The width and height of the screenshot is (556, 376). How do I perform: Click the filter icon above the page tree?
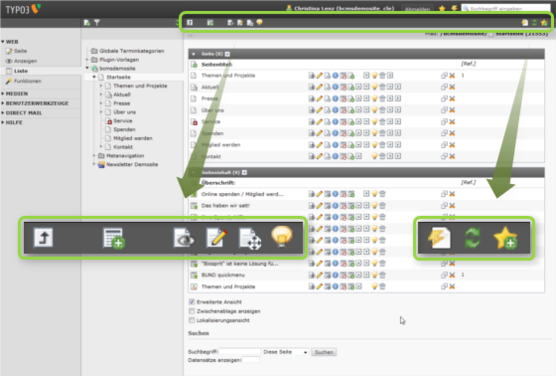[x=97, y=23]
